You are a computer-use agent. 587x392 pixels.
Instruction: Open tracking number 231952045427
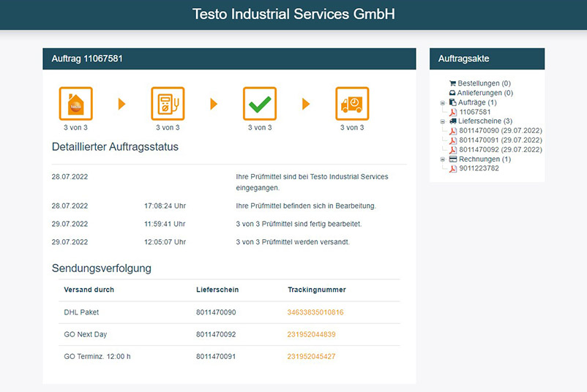pyautogui.click(x=312, y=356)
